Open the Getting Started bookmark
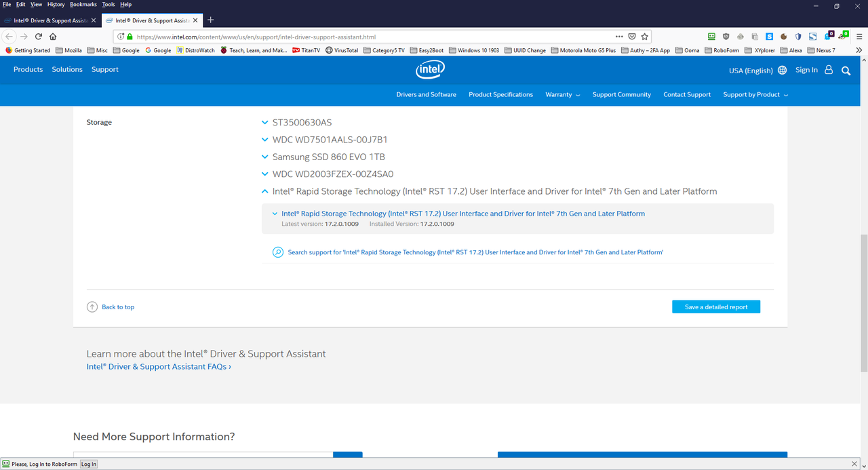This screenshot has width=868, height=470. tap(28, 50)
